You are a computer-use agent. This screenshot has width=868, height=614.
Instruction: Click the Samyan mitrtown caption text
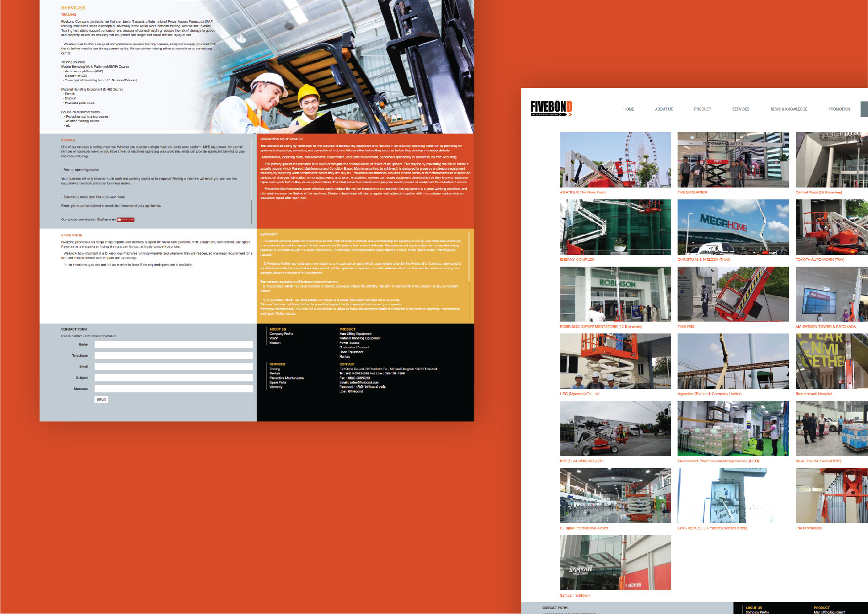pos(575,595)
